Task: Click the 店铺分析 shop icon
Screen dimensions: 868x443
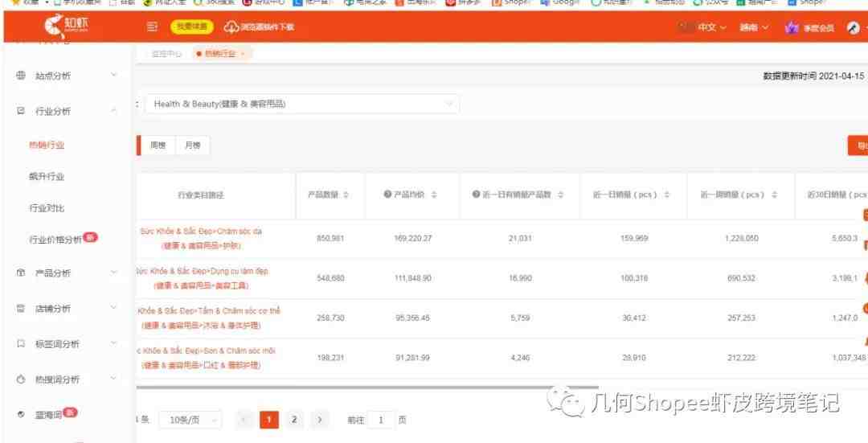Action: click(20, 308)
